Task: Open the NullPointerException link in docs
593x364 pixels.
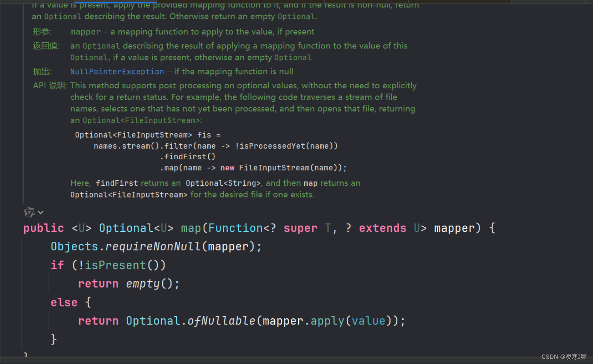Action: tap(117, 71)
